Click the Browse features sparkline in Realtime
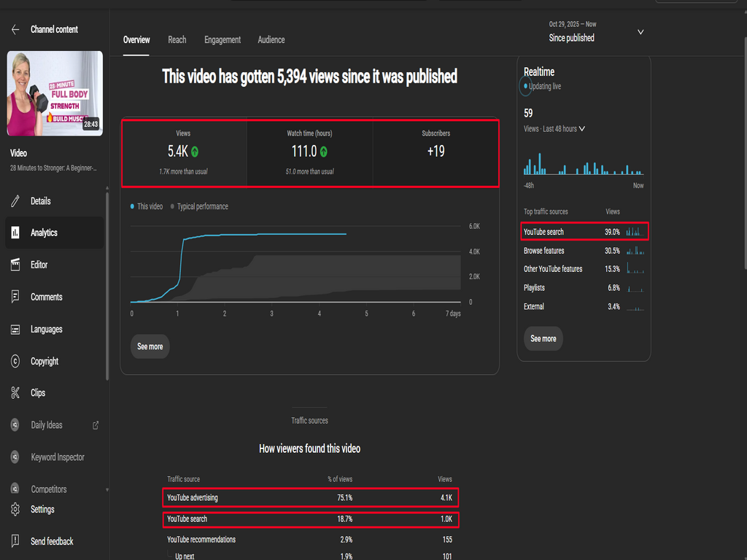This screenshot has width=747, height=560. click(635, 251)
